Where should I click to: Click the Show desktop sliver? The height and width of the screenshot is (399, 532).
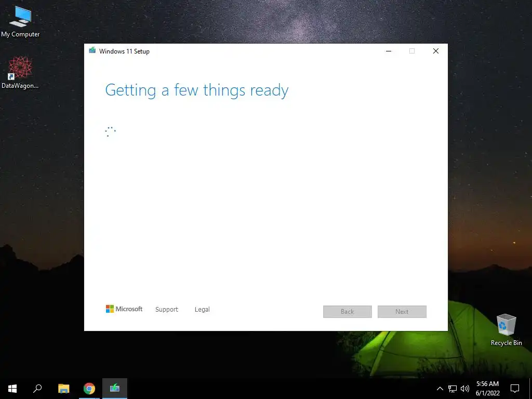click(530, 389)
